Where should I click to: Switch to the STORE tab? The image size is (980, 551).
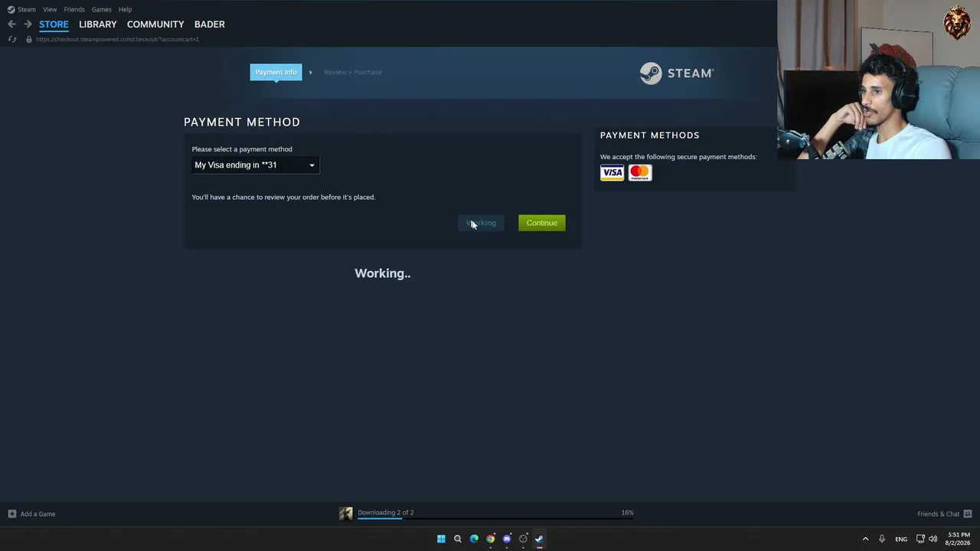(x=54, y=24)
